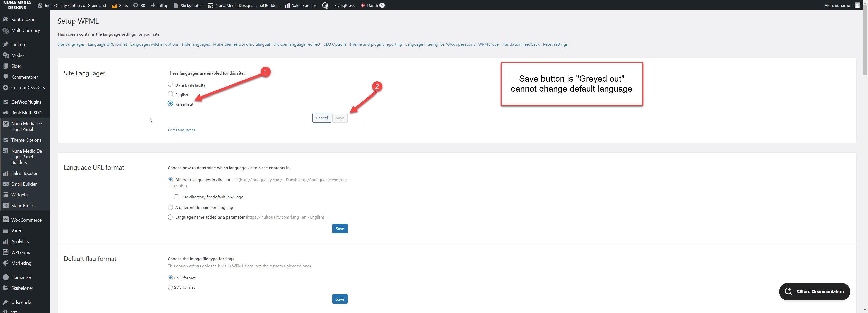Image resolution: width=868 pixels, height=313 pixels.
Task: Open the XStore Documentation floating button
Action: [x=814, y=292]
